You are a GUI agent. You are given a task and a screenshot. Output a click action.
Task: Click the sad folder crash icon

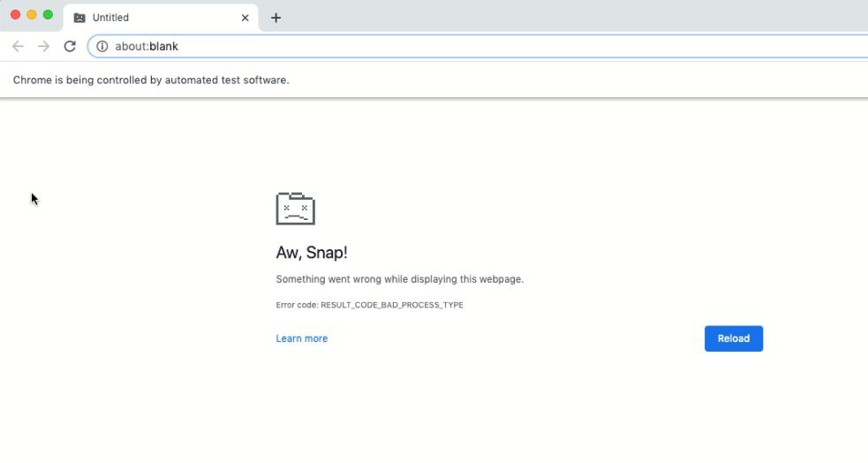[x=296, y=209]
